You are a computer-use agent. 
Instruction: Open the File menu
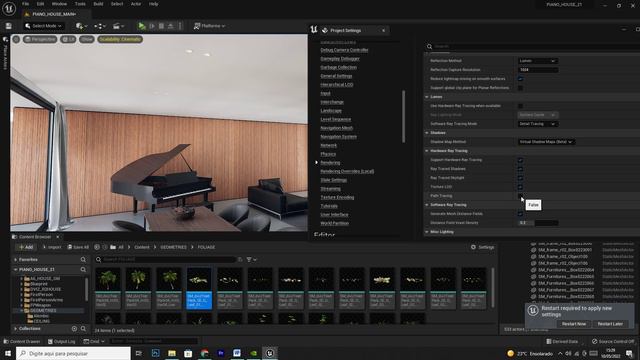coord(25,4)
